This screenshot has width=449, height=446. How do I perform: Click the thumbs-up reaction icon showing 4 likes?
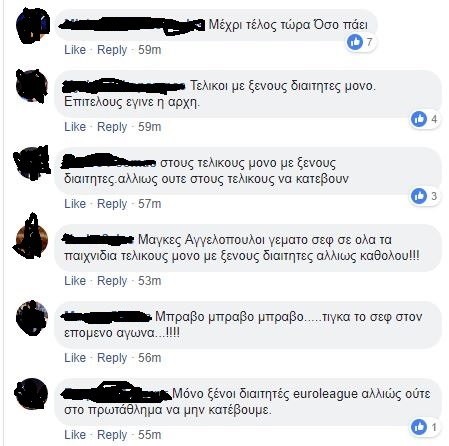[419, 119]
